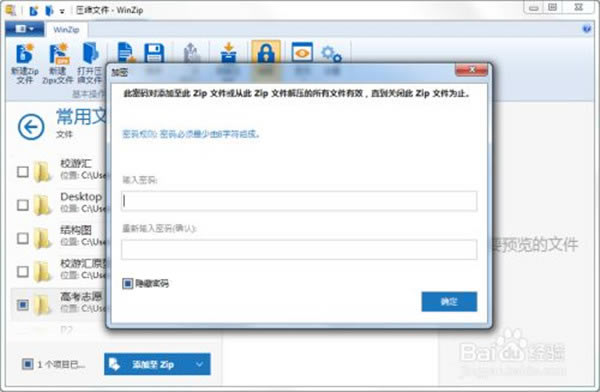Tick the checkbox beside 结构图 folder
The height and width of the screenshot is (392, 600).
(x=23, y=238)
